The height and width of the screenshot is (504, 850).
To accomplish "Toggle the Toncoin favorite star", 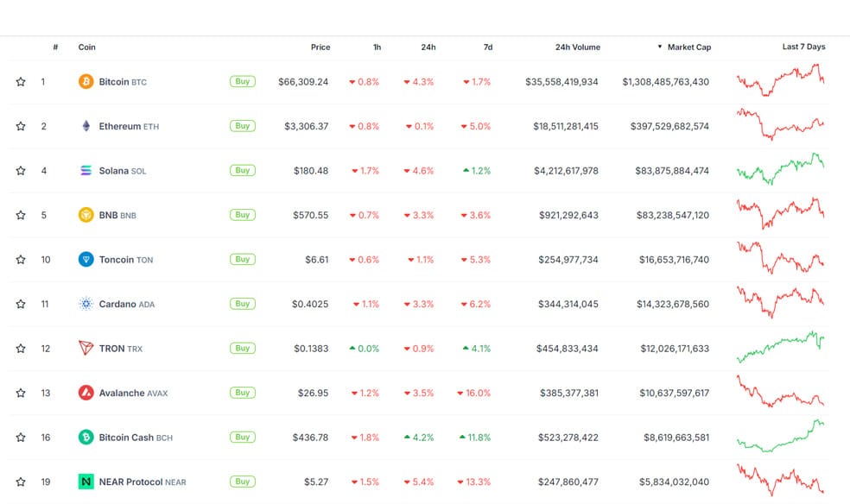I will coord(21,259).
